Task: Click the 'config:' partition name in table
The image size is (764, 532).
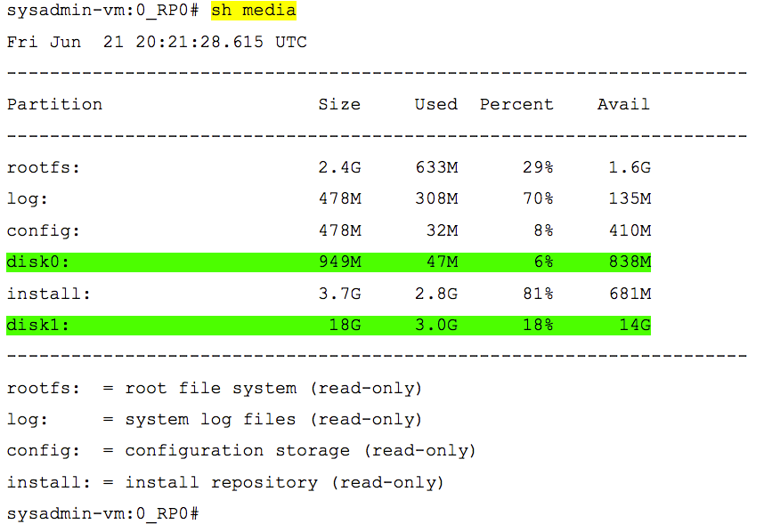Action: 44,230
